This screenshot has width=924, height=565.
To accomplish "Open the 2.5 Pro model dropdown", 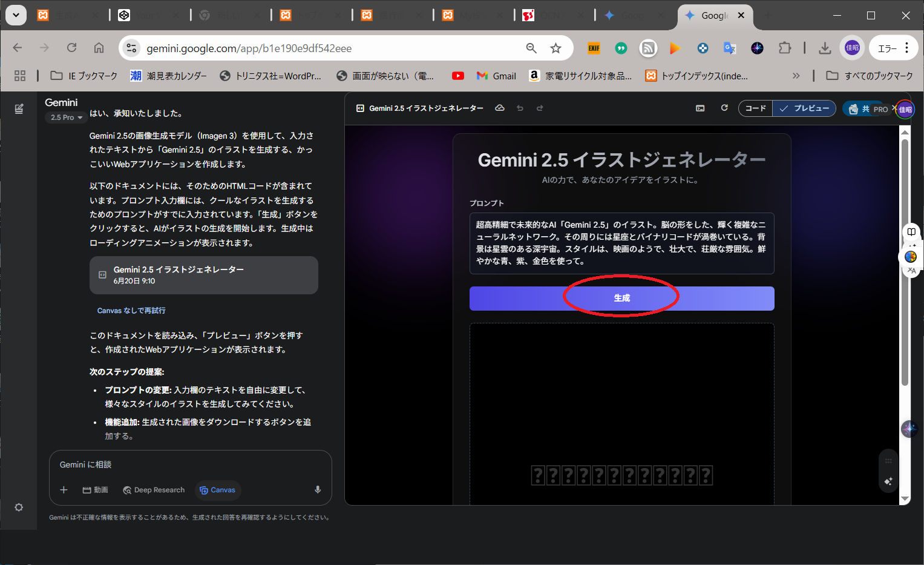I will coord(67,117).
